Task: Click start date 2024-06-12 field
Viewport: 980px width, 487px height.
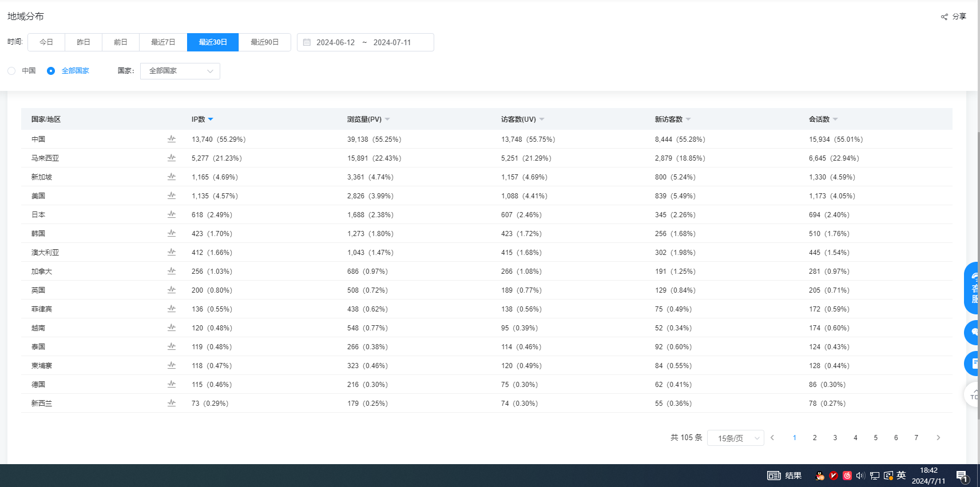Action: click(335, 42)
